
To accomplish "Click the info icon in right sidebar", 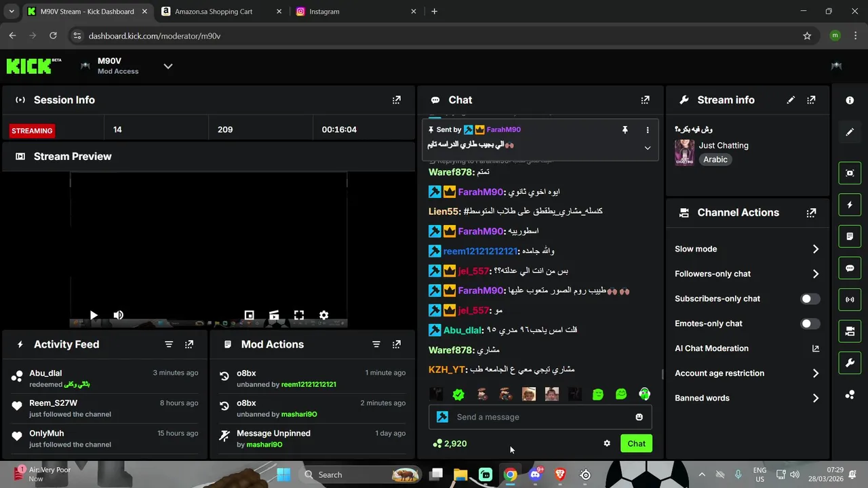I will tap(850, 100).
